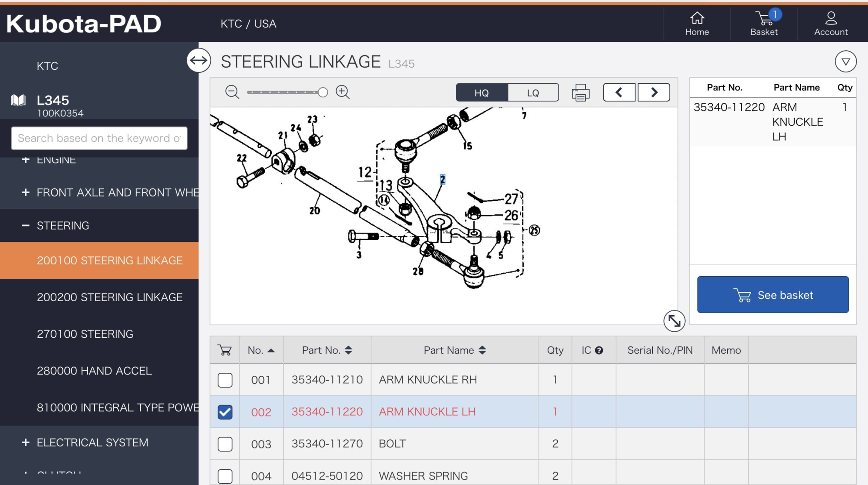Select part number 35340-11210 cell
This screenshot has width=868, height=485.
[x=327, y=380]
